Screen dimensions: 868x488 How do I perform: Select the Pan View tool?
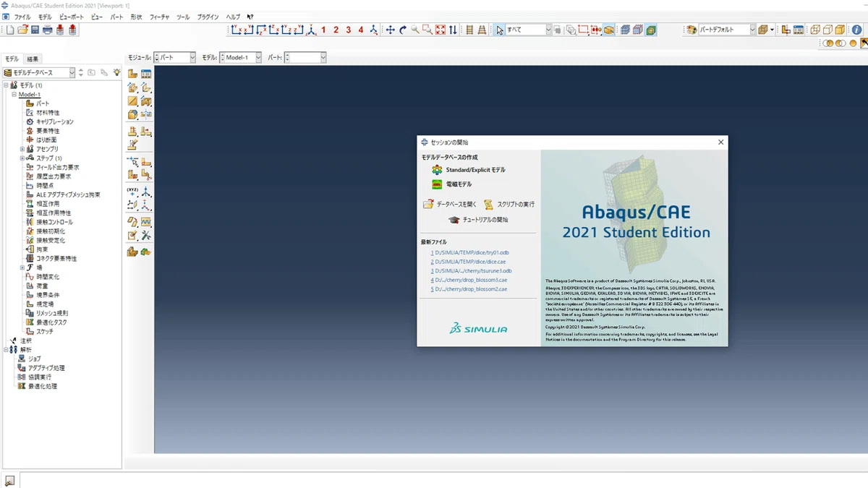[x=391, y=30]
